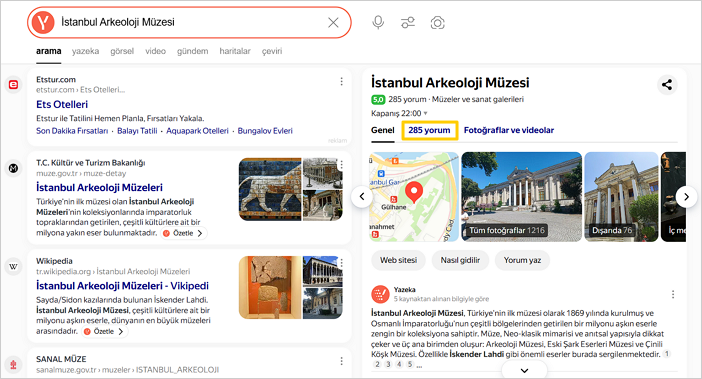This screenshot has width=702, height=379.
Task: Open İstanbul Arkeoloji Müzeleri - Vikipedi link
Action: tap(123, 285)
